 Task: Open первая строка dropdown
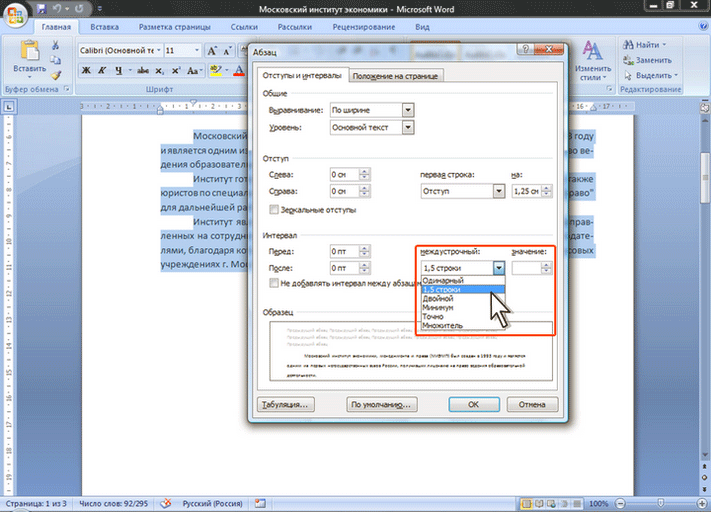[463, 191]
